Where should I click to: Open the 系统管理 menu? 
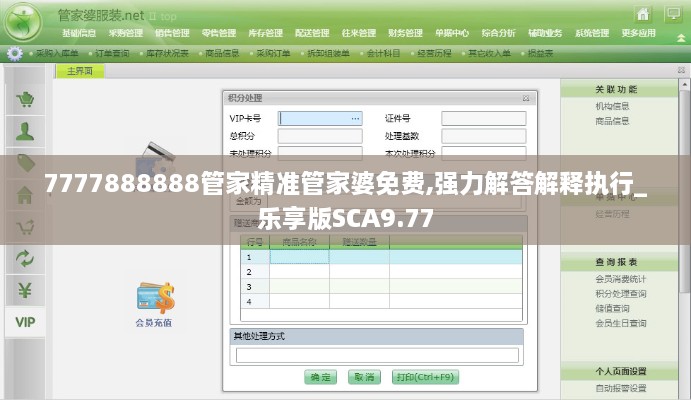(592, 33)
